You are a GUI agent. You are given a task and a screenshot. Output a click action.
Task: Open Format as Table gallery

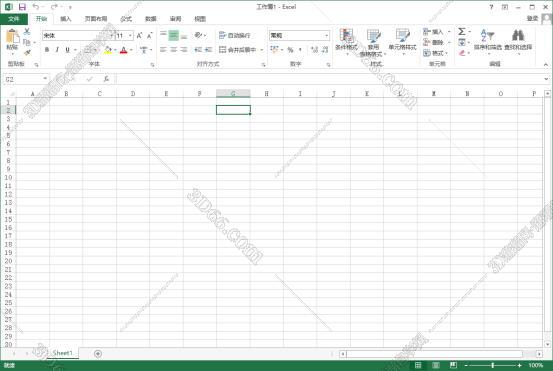click(x=373, y=43)
